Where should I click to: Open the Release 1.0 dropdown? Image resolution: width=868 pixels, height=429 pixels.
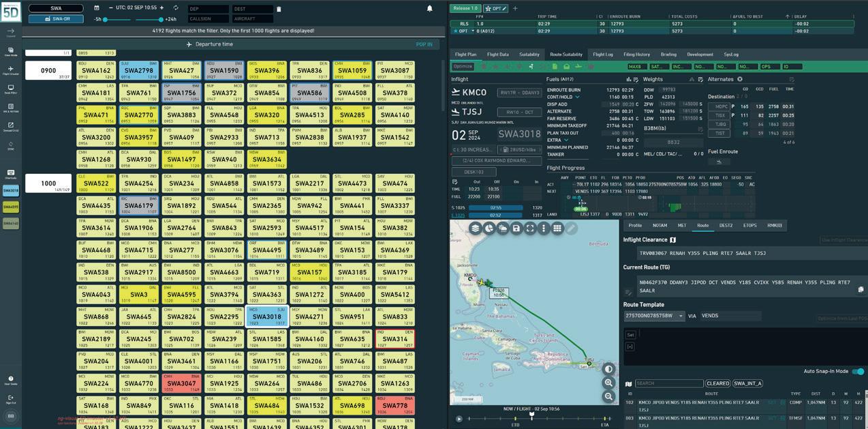click(x=466, y=8)
